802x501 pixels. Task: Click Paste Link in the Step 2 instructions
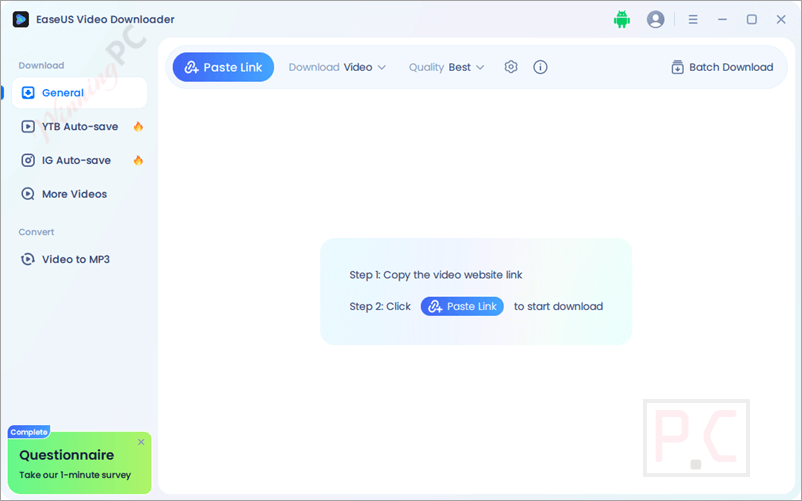pos(462,306)
